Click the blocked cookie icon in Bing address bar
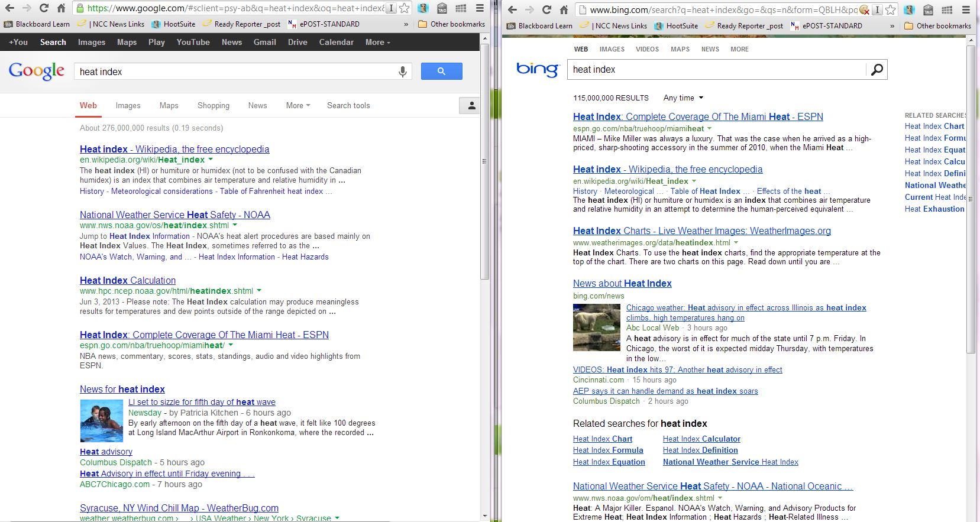The height and width of the screenshot is (522, 980). click(865, 9)
